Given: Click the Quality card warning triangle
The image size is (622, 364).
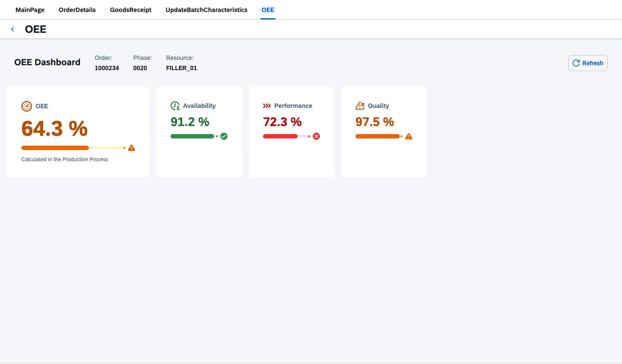Looking at the screenshot, I should pos(409,136).
